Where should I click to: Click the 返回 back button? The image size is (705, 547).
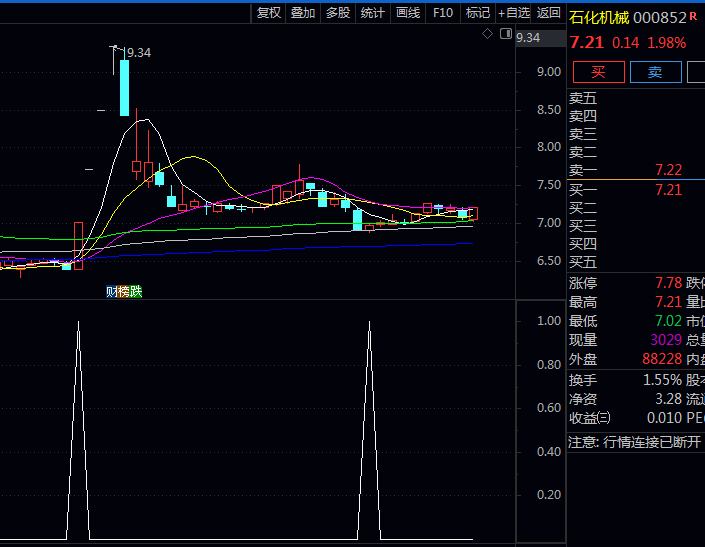pyautogui.click(x=549, y=13)
